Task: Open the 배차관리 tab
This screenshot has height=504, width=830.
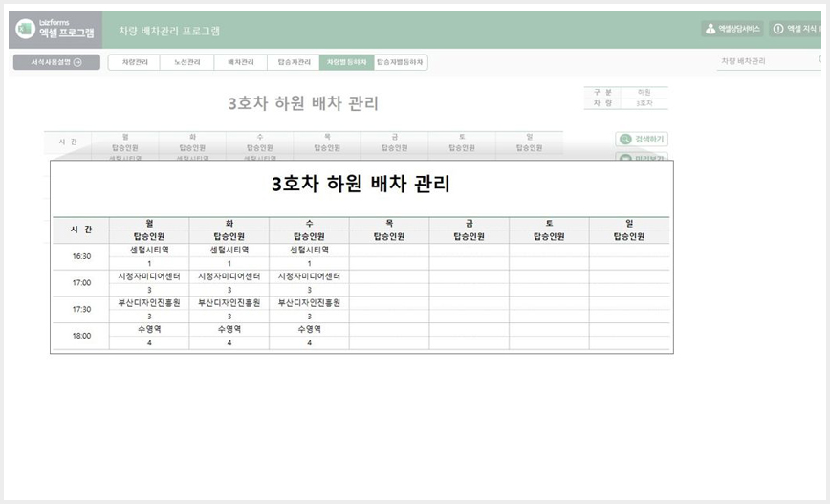Action: (241, 62)
